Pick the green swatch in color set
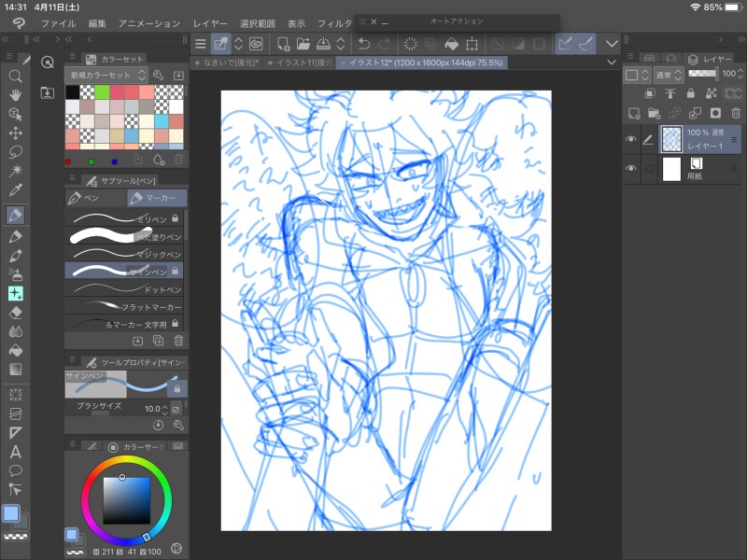 [x=102, y=92]
